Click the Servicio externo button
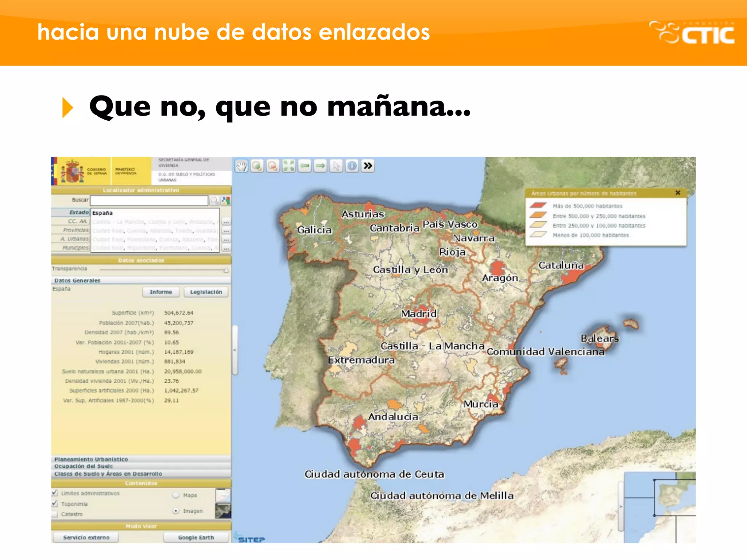 pyautogui.click(x=86, y=537)
